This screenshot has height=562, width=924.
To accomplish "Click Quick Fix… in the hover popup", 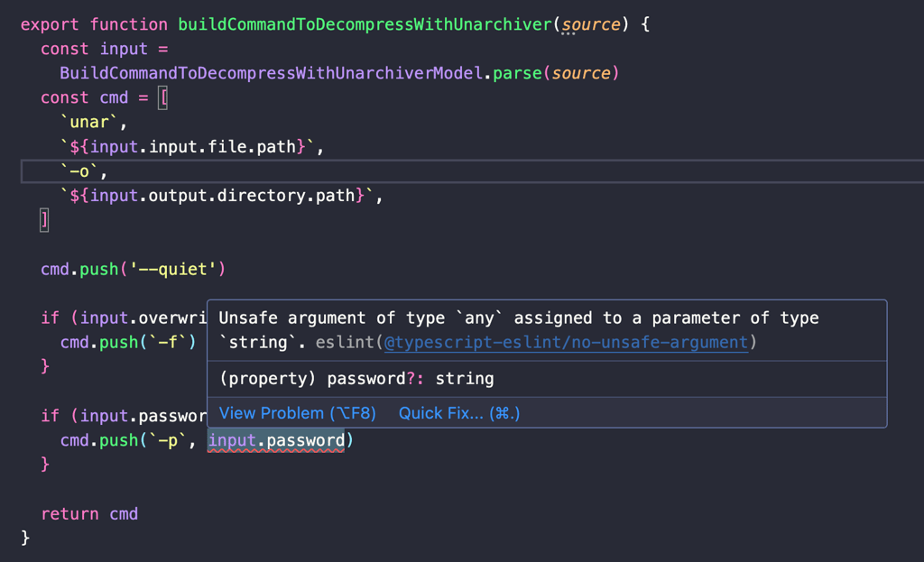I will tap(459, 413).
